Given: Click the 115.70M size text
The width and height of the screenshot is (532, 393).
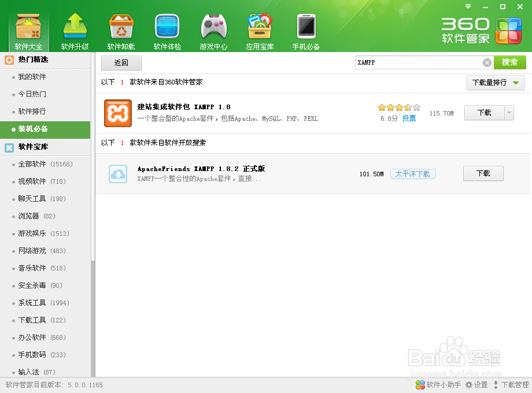Looking at the screenshot, I should click(441, 113).
